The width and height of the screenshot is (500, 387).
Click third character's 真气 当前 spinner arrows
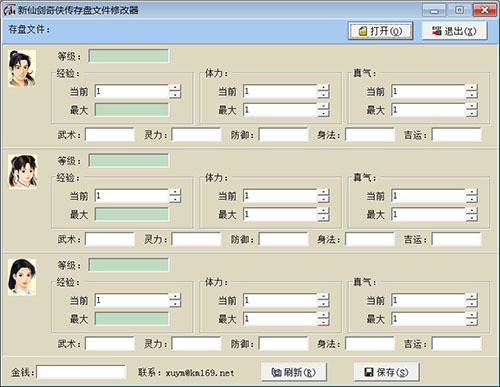[472, 300]
